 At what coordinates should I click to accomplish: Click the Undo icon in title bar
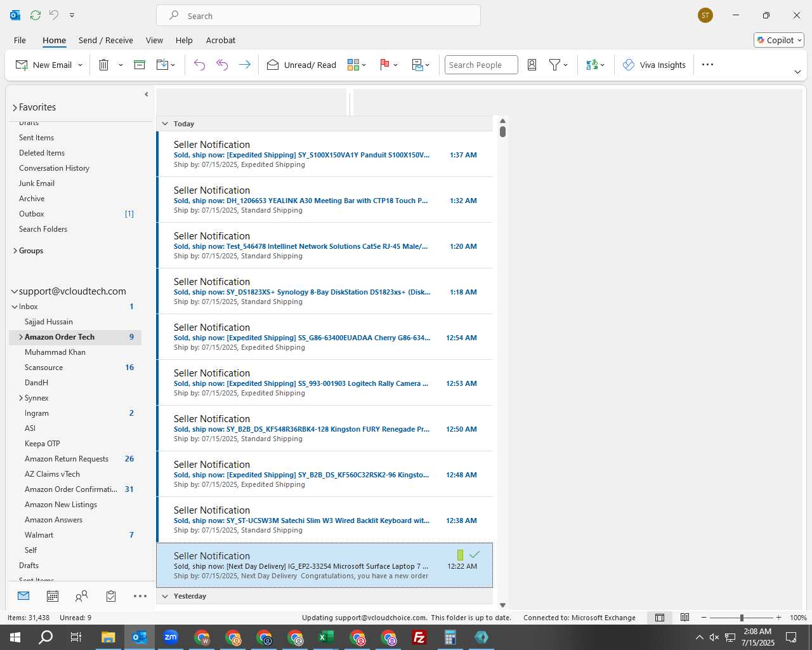pyautogui.click(x=54, y=15)
